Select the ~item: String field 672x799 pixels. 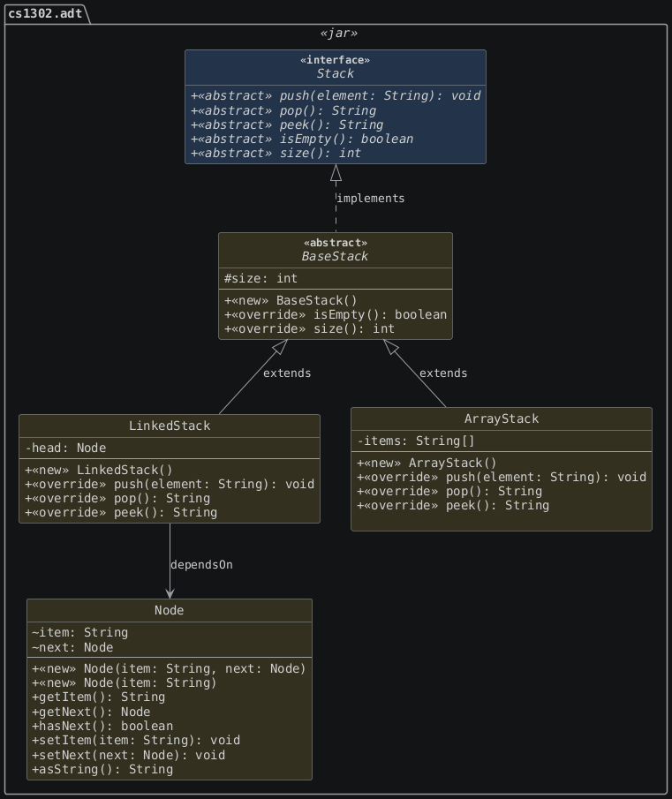click(x=80, y=632)
